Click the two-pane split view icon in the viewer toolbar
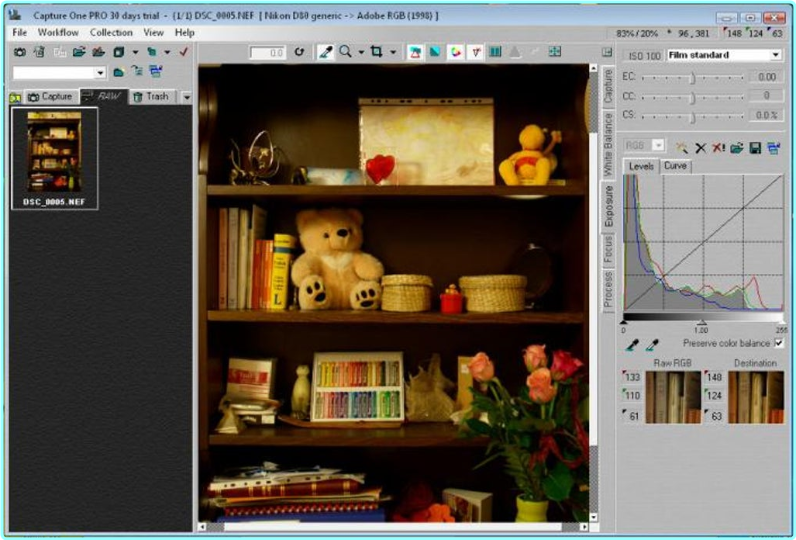Image resolution: width=796 pixels, height=540 pixels. pos(495,52)
